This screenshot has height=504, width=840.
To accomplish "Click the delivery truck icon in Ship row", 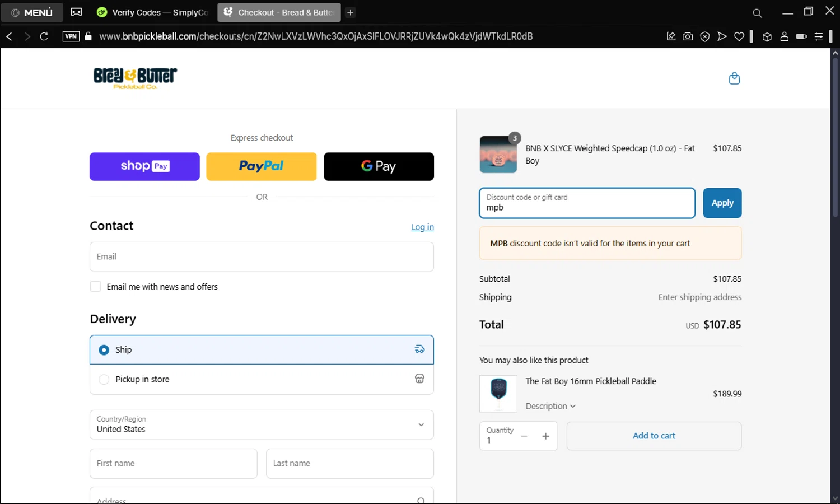I will [x=419, y=349].
